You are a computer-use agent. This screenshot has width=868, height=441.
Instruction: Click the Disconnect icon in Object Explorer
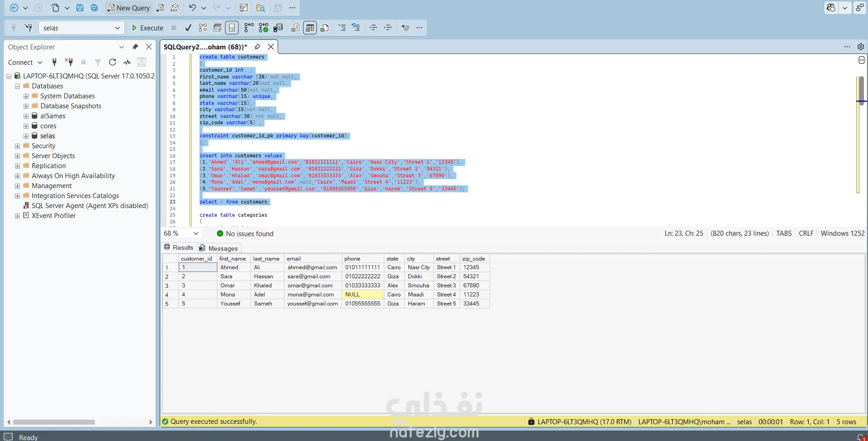coord(69,62)
